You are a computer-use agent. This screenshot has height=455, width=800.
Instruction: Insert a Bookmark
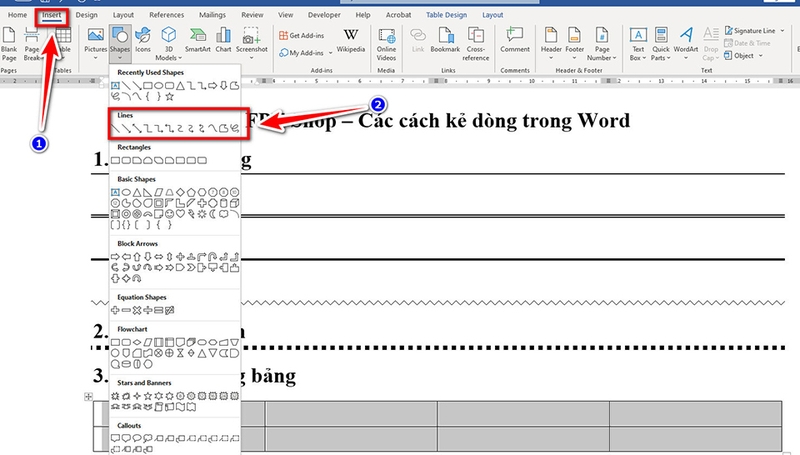point(445,41)
